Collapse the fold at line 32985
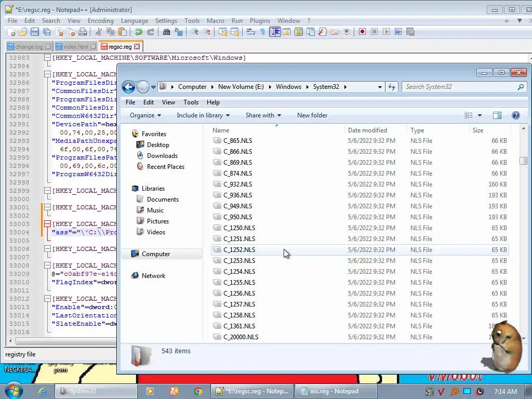532x399 pixels. pos(47,74)
